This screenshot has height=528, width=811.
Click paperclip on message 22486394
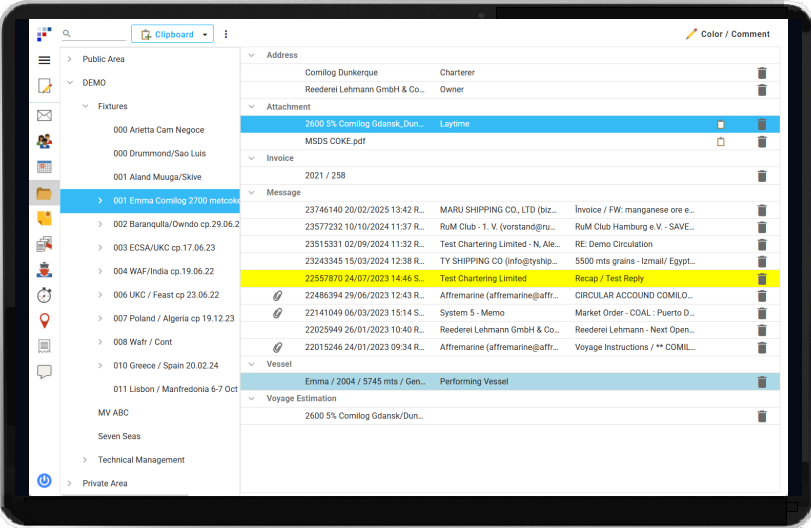pos(278,296)
